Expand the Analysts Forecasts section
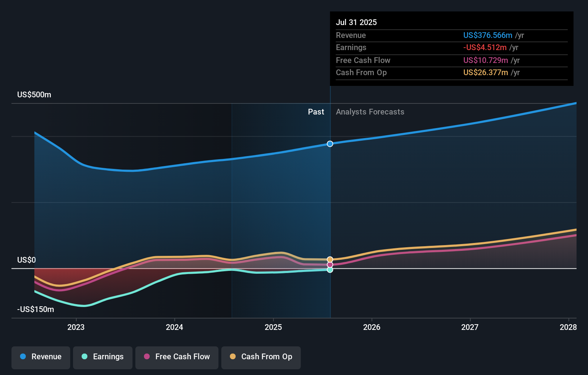The image size is (588, 375). click(x=370, y=112)
